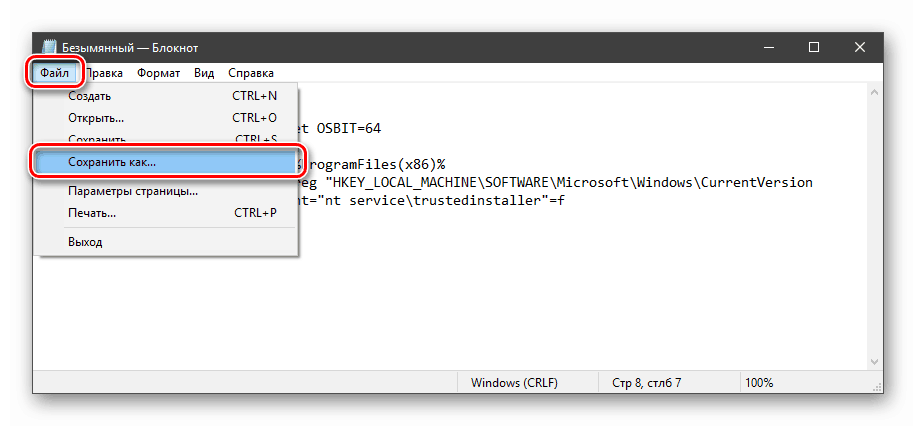The height and width of the screenshot is (426, 916).
Task: Open the Вид menu
Action: [204, 73]
